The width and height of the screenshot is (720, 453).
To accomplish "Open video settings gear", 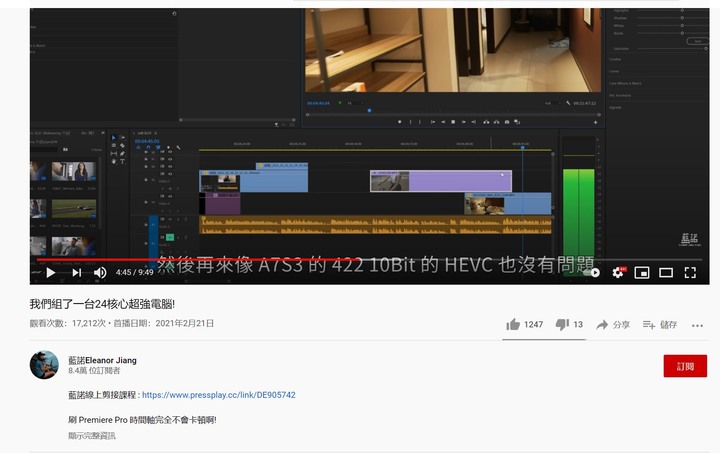I will [619, 272].
